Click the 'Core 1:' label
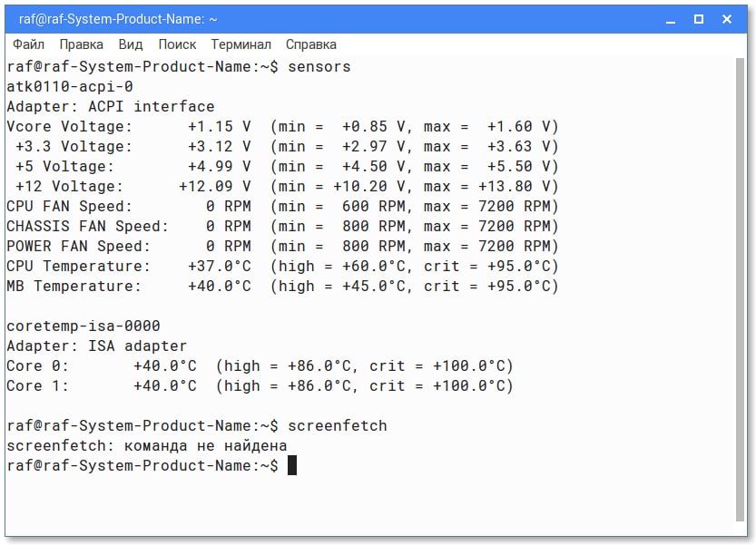The width and height of the screenshot is (756, 545). tap(37, 386)
